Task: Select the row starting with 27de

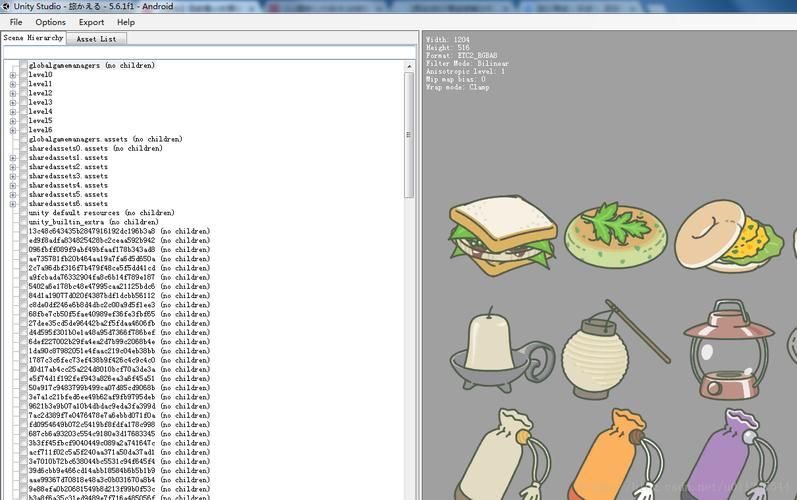Action: (x=119, y=323)
